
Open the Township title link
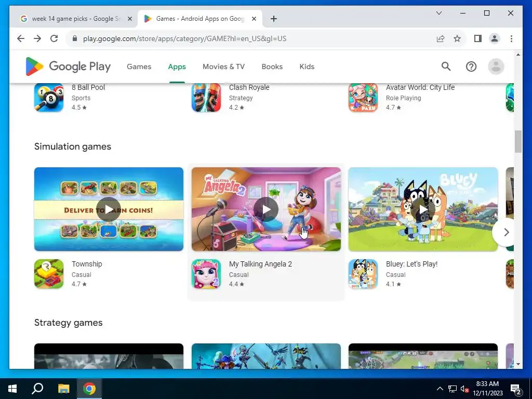pyautogui.click(x=87, y=264)
